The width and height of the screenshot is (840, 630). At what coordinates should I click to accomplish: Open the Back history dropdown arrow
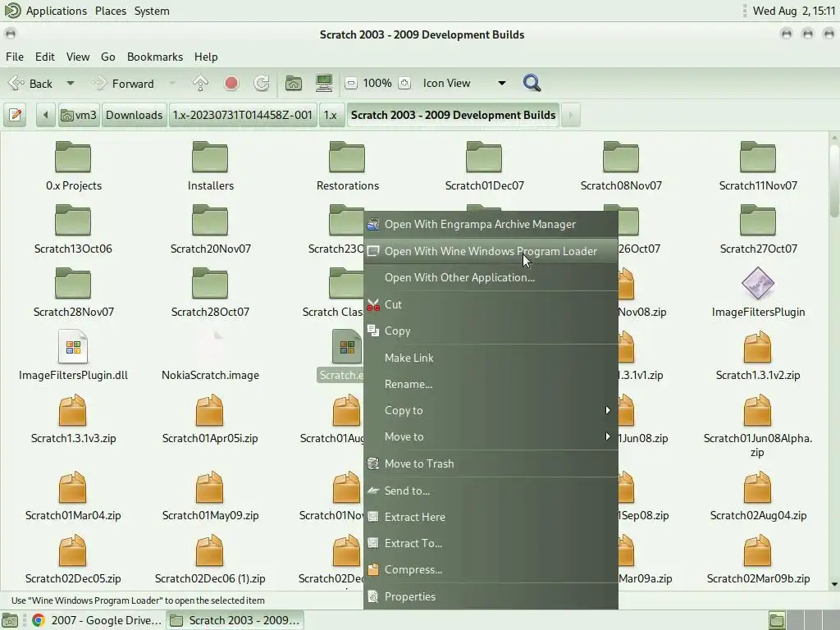[71, 84]
